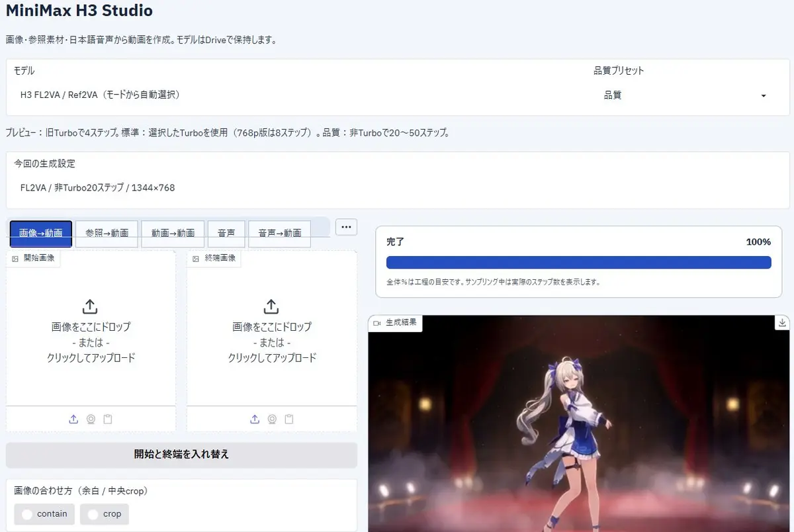Image resolution: width=794 pixels, height=532 pixels.
Task: Select the contain fit option
Action: tap(44, 514)
